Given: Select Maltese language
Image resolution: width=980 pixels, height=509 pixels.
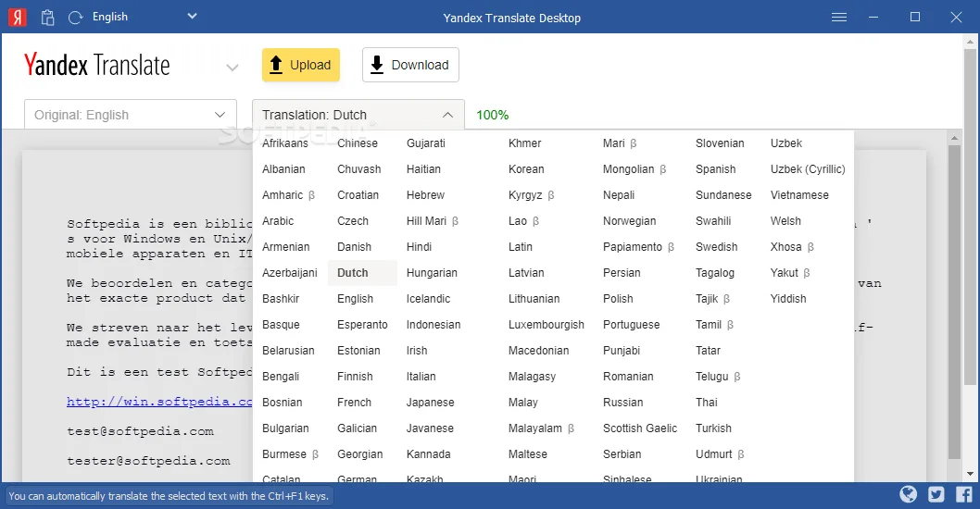Looking at the screenshot, I should pos(527,454).
